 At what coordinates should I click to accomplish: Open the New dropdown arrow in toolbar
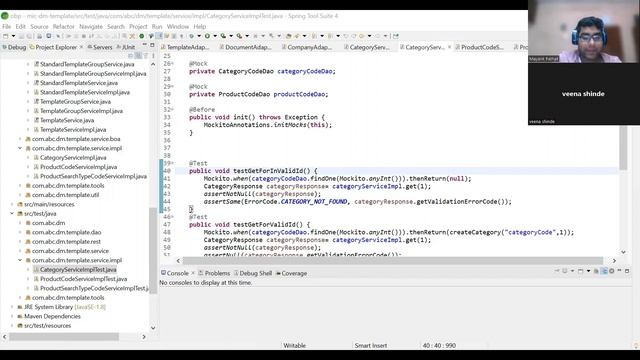tap(13, 36)
